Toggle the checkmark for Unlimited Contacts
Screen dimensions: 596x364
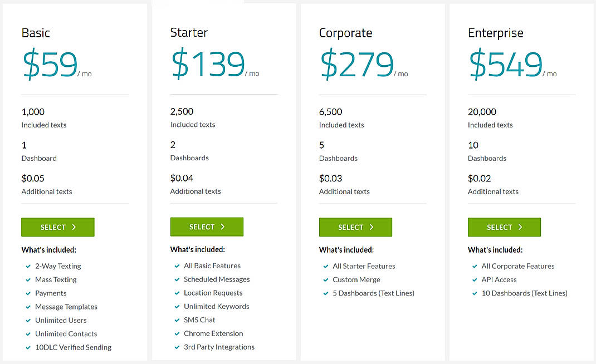tap(28, 334)
